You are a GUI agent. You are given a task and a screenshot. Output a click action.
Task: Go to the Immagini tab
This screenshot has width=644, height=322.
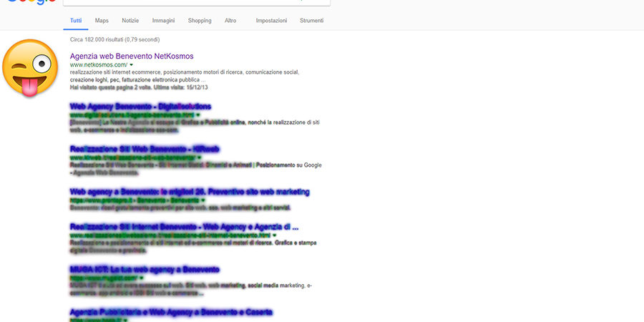pyautogui.click(x=163, y=21)
